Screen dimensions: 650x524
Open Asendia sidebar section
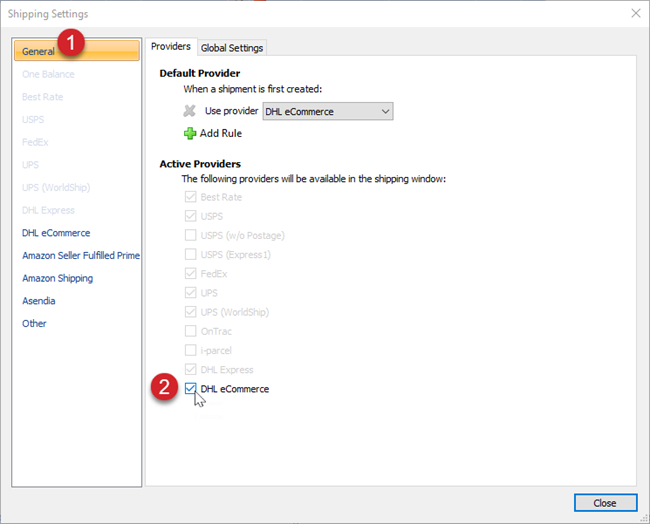39,301
